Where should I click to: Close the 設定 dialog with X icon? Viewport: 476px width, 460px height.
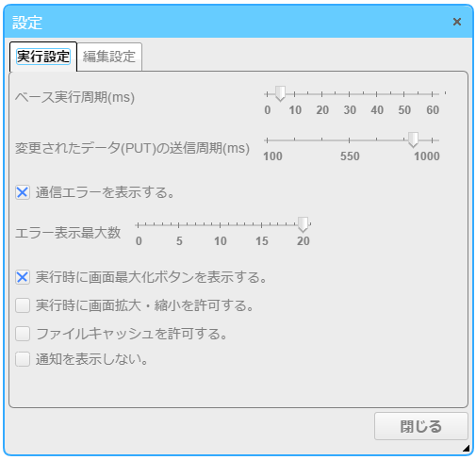tap(457, 22)
